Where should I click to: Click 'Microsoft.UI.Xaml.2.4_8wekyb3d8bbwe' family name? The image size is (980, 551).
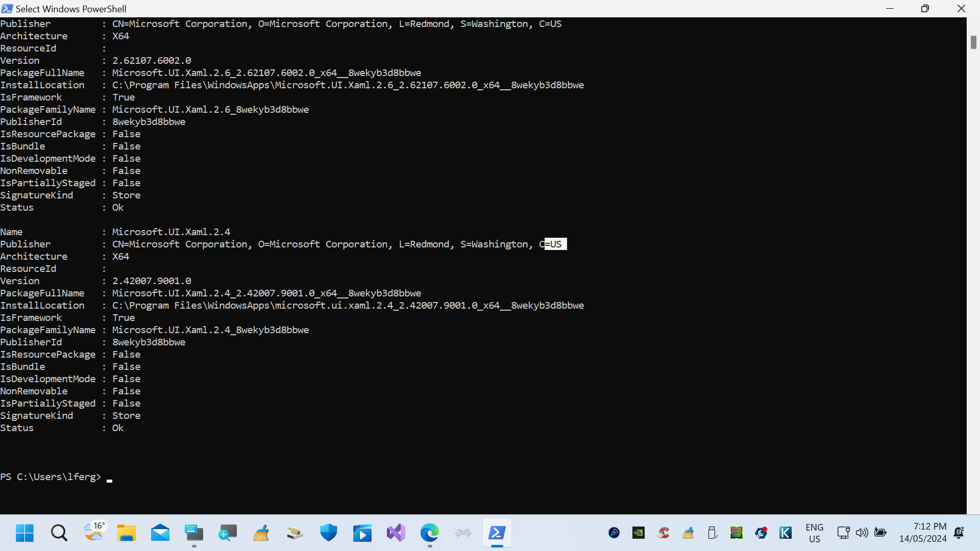coord(210,330)
